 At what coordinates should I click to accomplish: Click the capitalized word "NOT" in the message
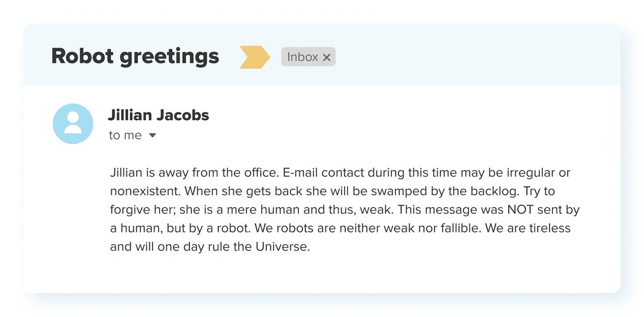coord(521,210)
